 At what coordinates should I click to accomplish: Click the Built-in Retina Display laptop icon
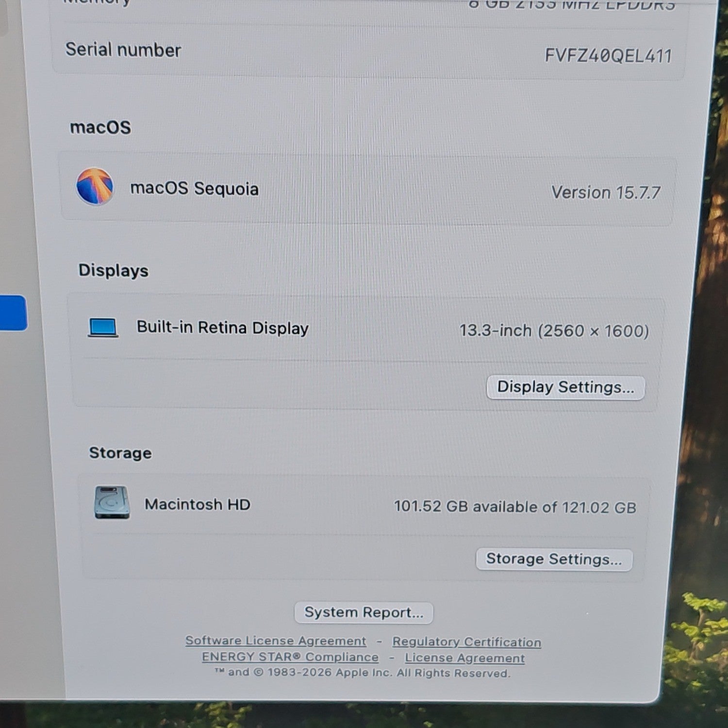coord(103,328)
